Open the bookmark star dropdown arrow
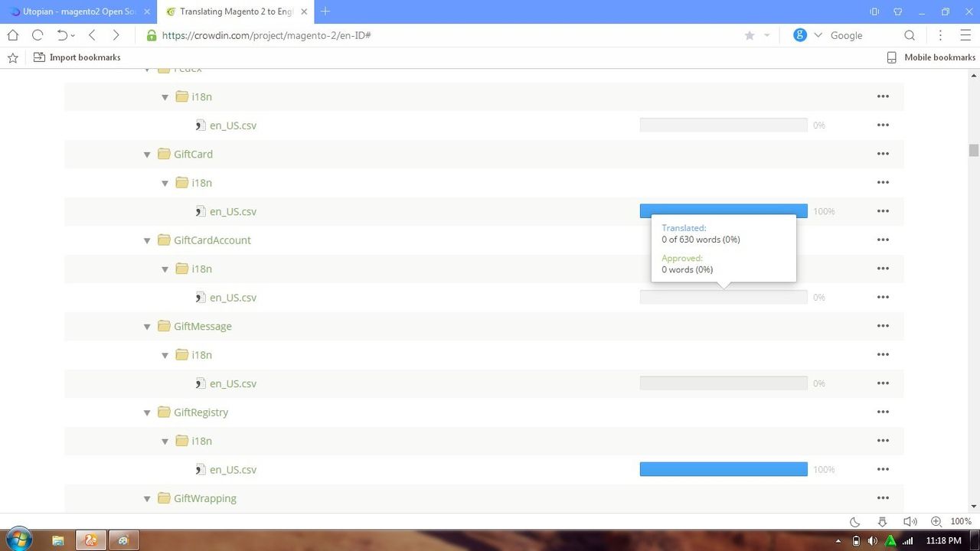Screen dimensions: 980x551 (x=766, y=35)
